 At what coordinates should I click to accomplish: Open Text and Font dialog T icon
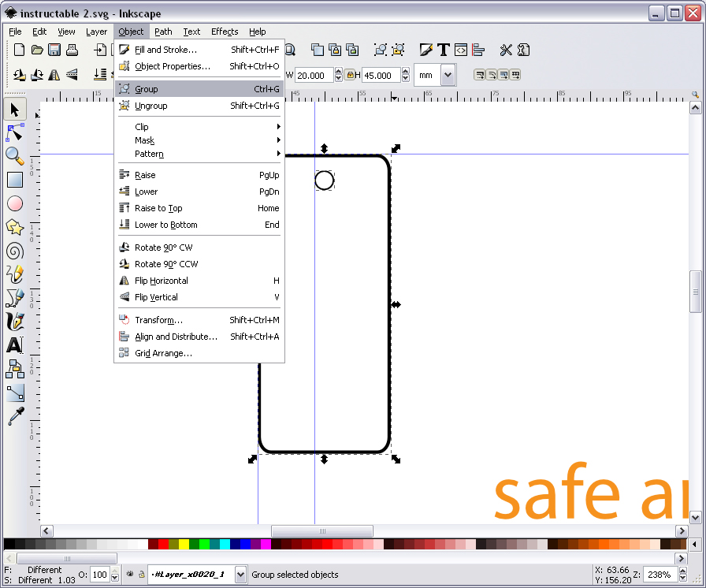(444, 50)
